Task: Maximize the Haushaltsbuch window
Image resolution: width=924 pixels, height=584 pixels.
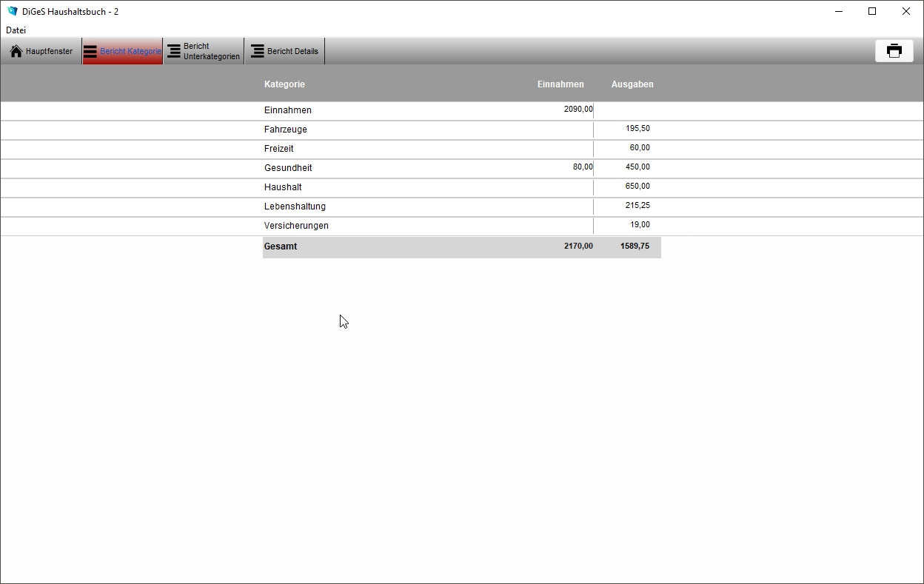Action: 872,11
